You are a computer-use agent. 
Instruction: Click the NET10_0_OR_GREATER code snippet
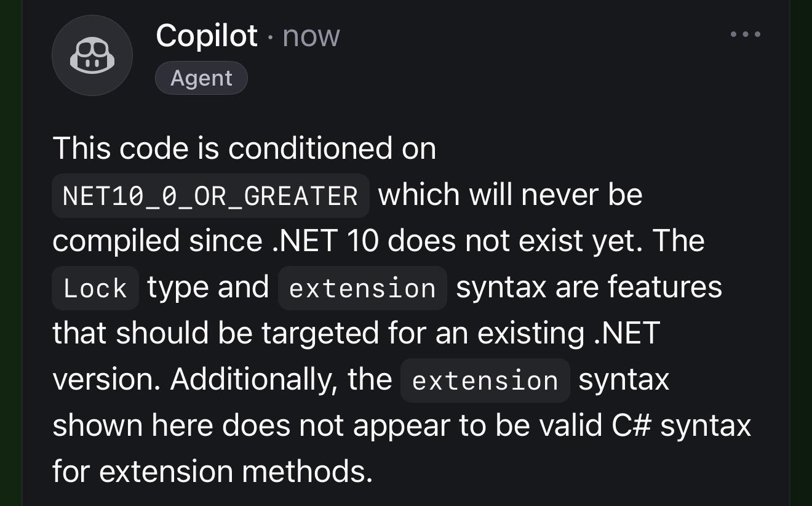[x=210, y=196]
